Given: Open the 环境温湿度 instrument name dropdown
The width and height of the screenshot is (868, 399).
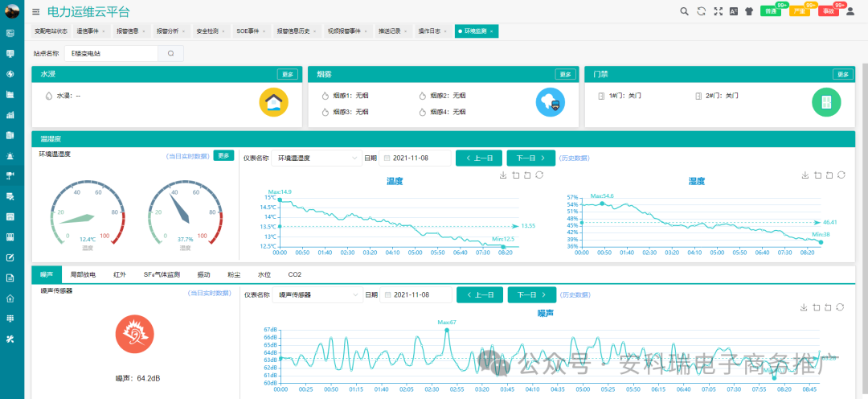Looking at the screenshot, I should tap(317, 158).
